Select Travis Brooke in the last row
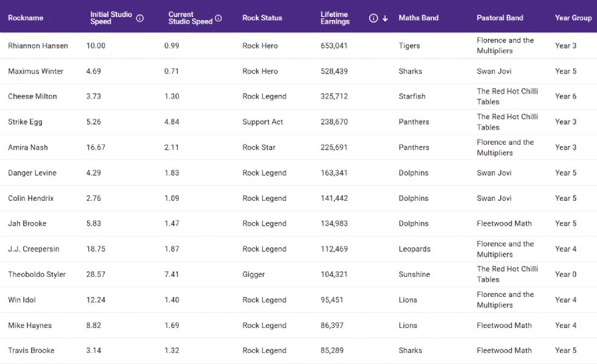Image resolution: width=597 pixels, height=364 pixels. 31,351
